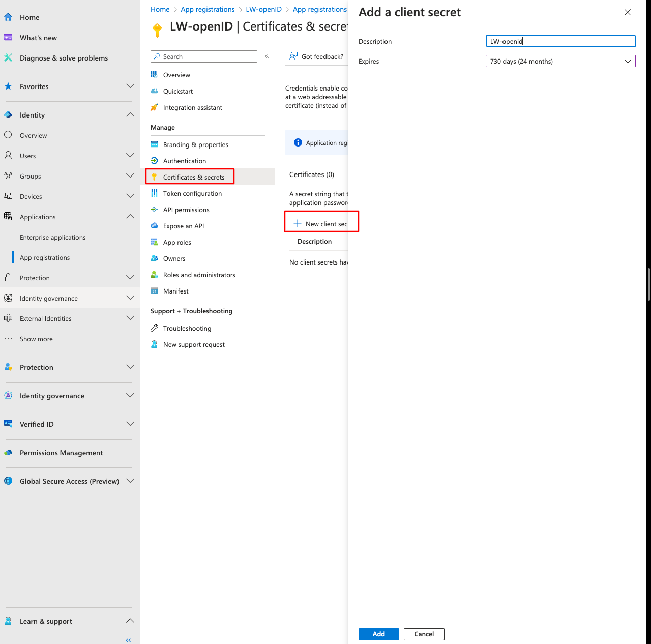Close the Add a client secret panel
651x644 pixels.
point(628,12)
